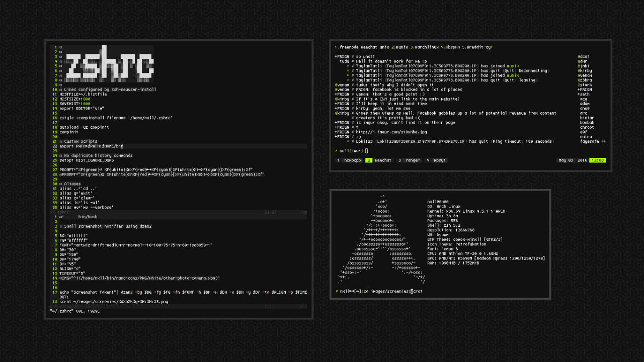Click the zsh prompt with cd images/screenies;scrot
This screenshot has height=362, width=644.
(379, 292)
